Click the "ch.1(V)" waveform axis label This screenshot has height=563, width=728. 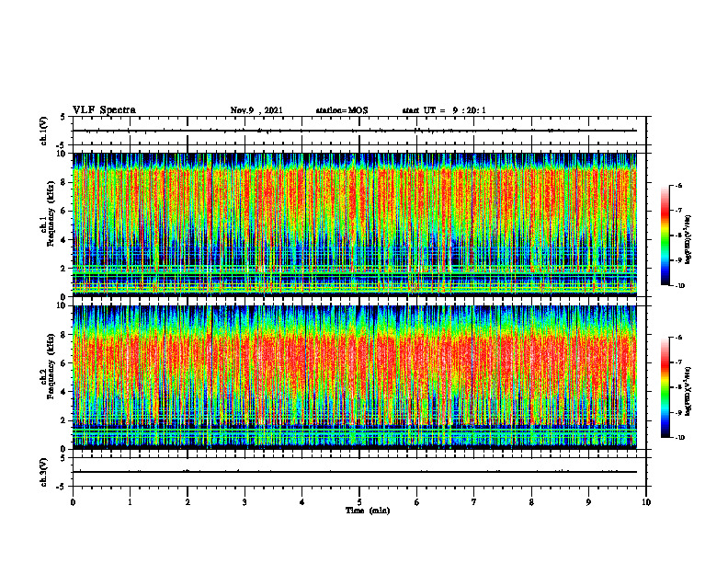(44, 131)
